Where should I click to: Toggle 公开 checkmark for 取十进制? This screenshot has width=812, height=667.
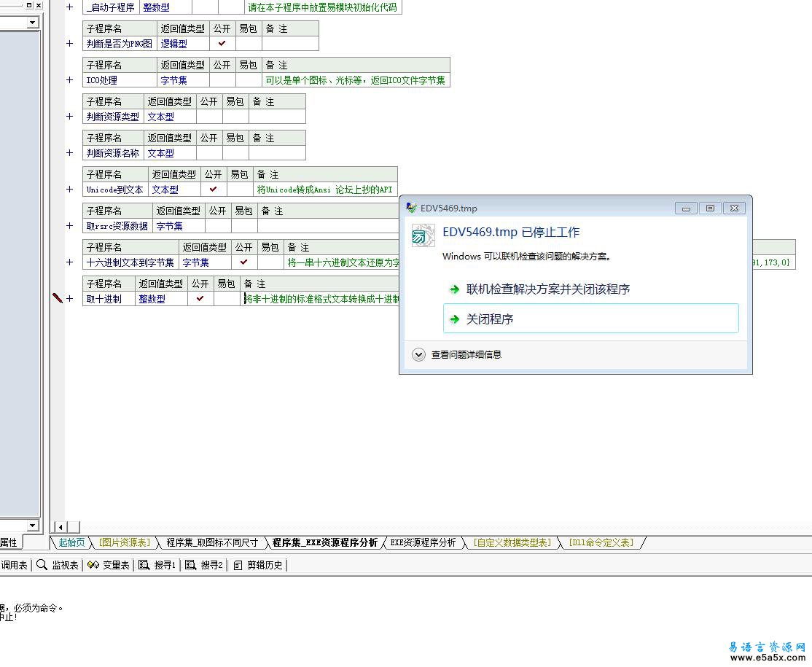tap(200, 298)
